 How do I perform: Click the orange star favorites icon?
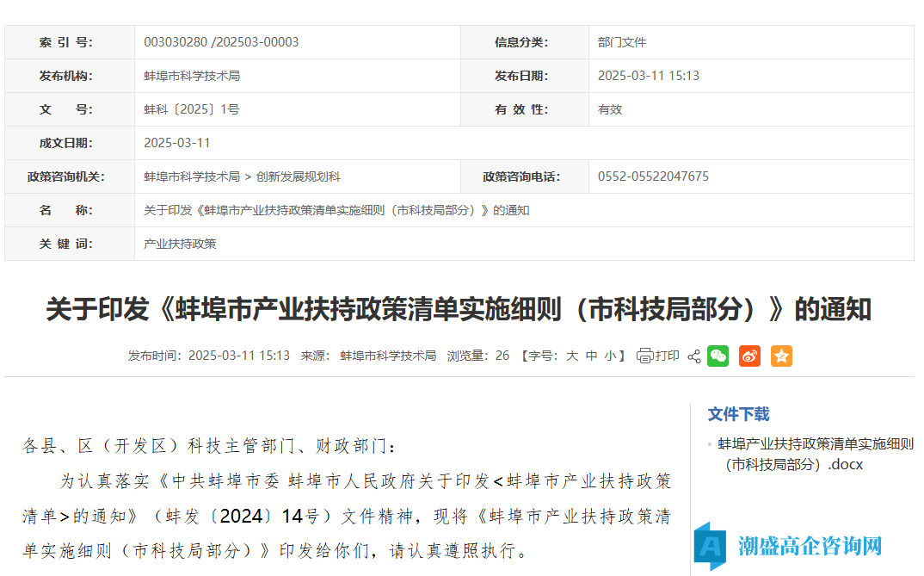781,356
